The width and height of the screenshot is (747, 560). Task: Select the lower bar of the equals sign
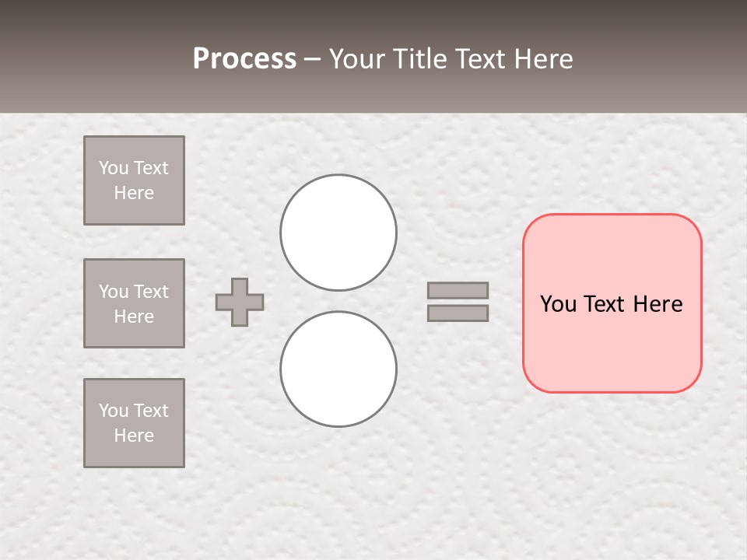pos(458,313)
